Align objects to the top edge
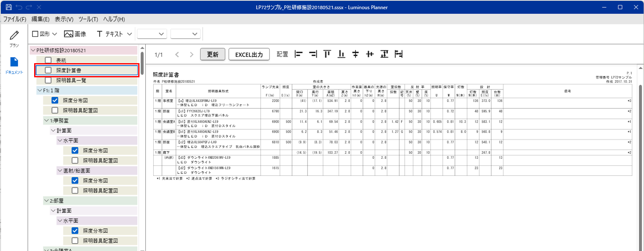The height and width of the screenshot is (251, 644). pyautogui.click(x=327, y=54)
